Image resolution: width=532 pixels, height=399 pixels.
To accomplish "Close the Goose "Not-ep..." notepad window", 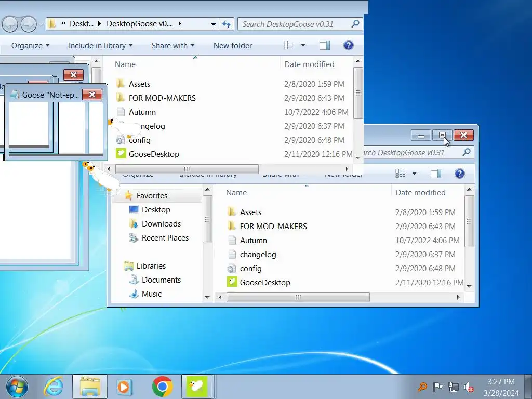I will click(92, 95).
